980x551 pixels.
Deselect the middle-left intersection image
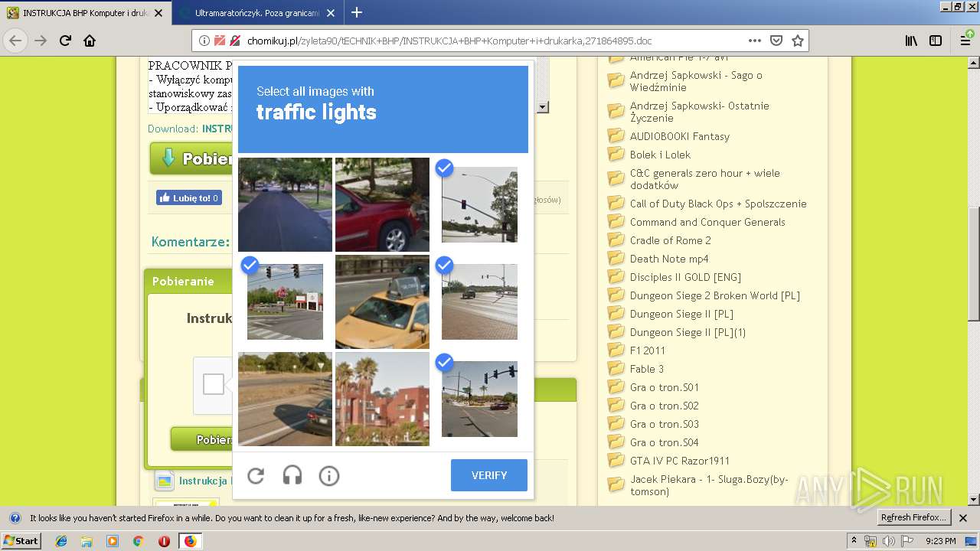pos(285,302)
